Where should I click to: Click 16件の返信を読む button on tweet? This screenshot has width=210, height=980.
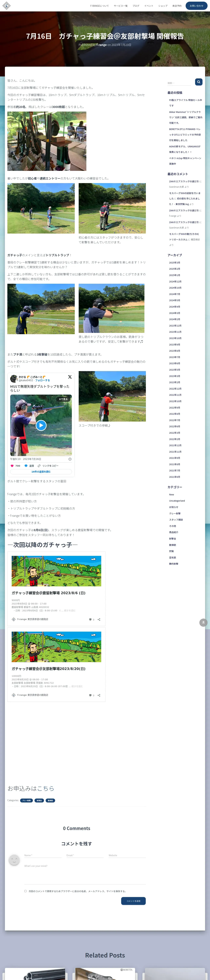[x=41, y=472]
